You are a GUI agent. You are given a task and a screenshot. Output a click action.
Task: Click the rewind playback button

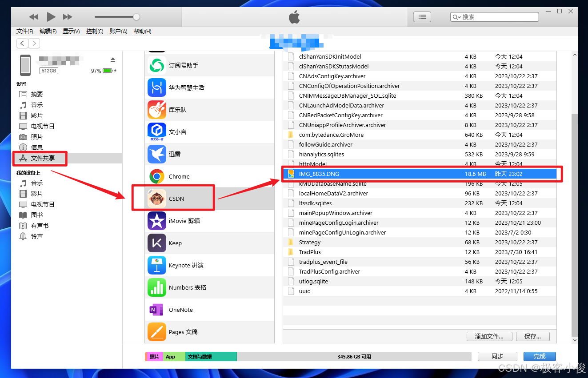[x=34, y=17]
